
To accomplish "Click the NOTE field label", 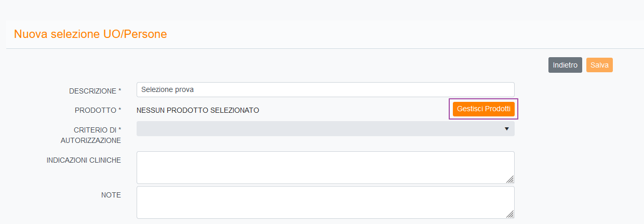I will 111,195.
